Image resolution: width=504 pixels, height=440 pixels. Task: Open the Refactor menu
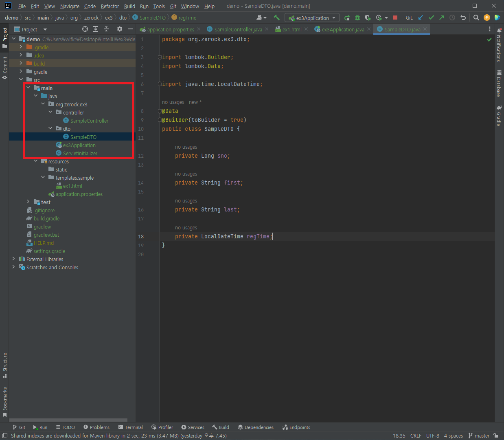[x=110, y=6]
